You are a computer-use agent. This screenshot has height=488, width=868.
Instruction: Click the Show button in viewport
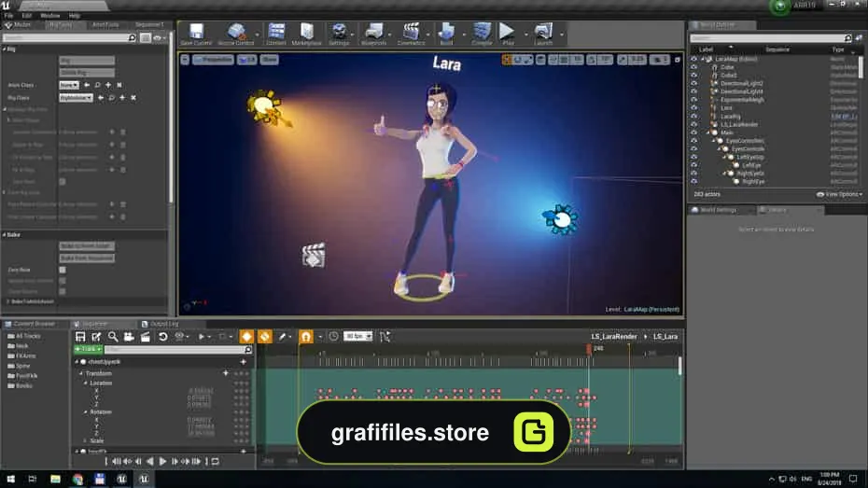[x=270, y=60]
